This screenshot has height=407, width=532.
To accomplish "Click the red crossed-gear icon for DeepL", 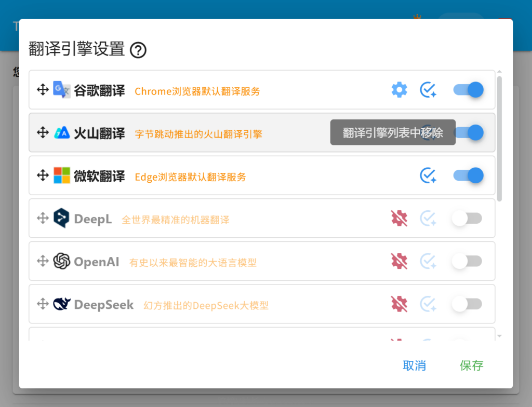I will 400,218.
